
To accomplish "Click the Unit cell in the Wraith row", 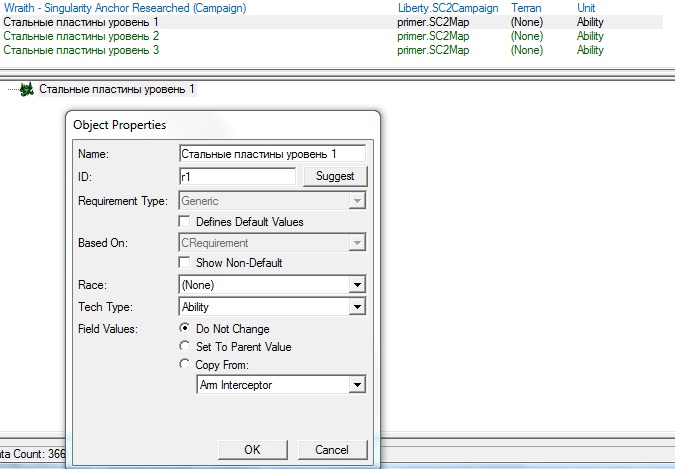I will [586, 8].
